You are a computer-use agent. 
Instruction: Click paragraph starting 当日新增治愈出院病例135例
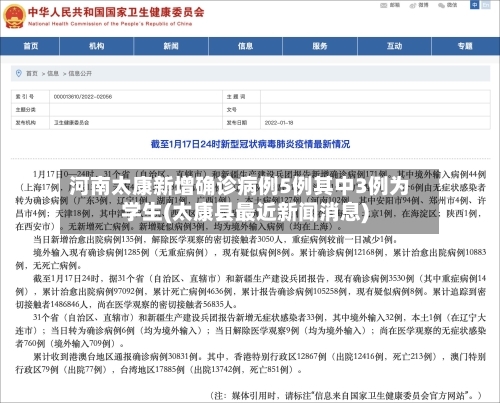point(216,239)
